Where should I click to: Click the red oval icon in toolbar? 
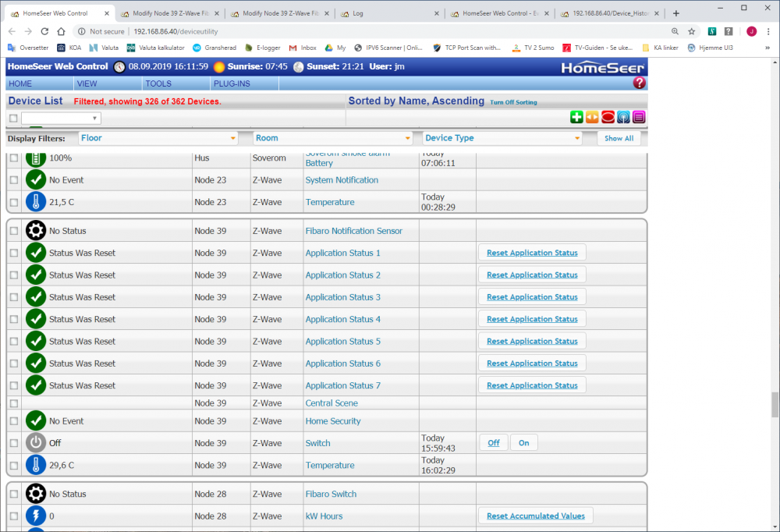point(608,117)
